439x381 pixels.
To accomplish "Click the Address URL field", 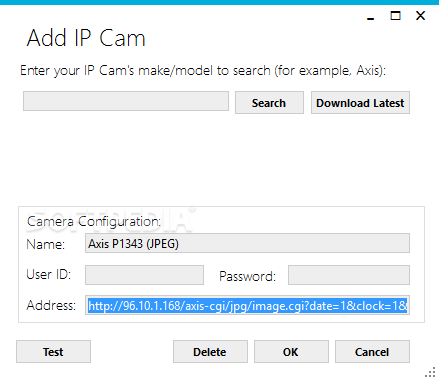I will pyautogui.click(x=247, y=305).
